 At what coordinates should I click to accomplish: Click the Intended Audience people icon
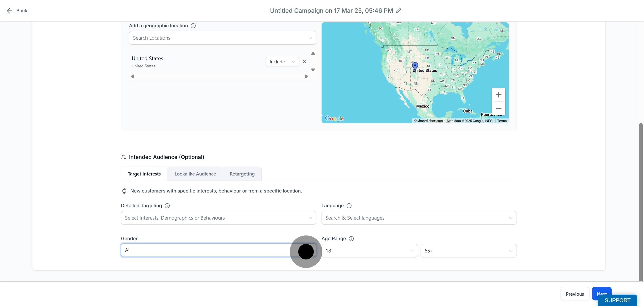click(x=123, y=157)
